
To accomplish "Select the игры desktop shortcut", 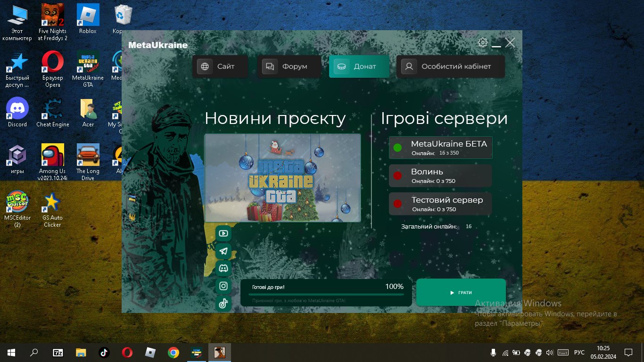I will pos(17,159).
